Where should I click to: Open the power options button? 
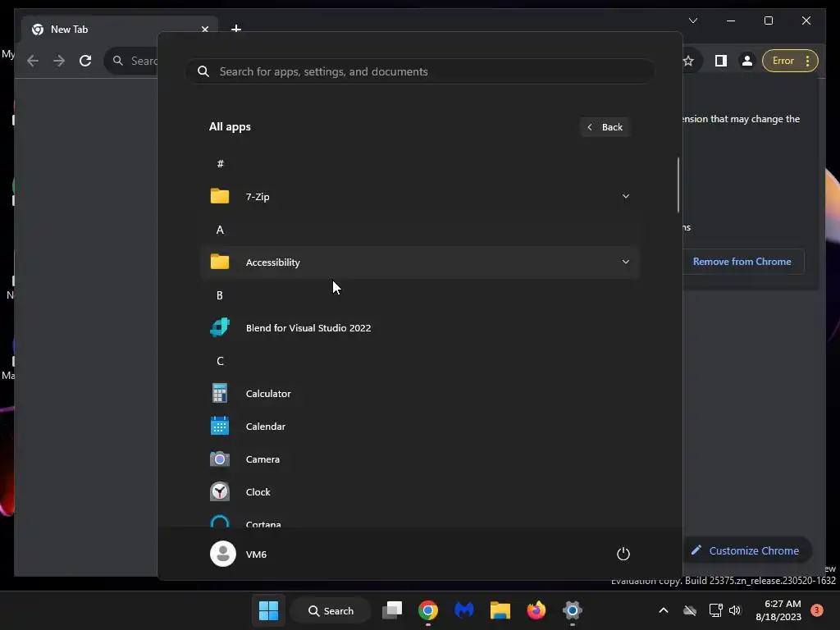tap(623, 554)
